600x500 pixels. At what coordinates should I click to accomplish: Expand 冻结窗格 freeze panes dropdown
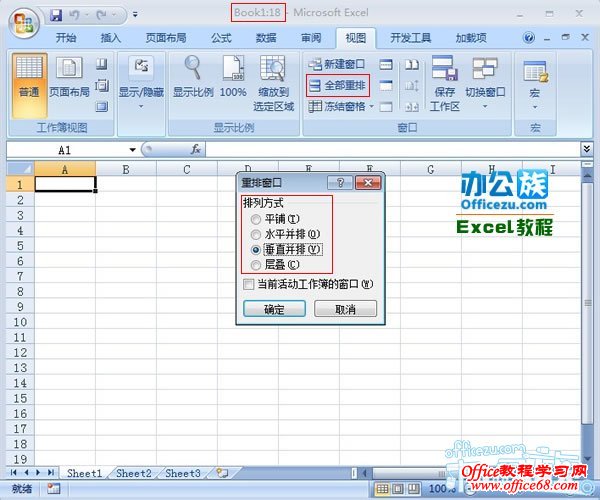[371, 107]
